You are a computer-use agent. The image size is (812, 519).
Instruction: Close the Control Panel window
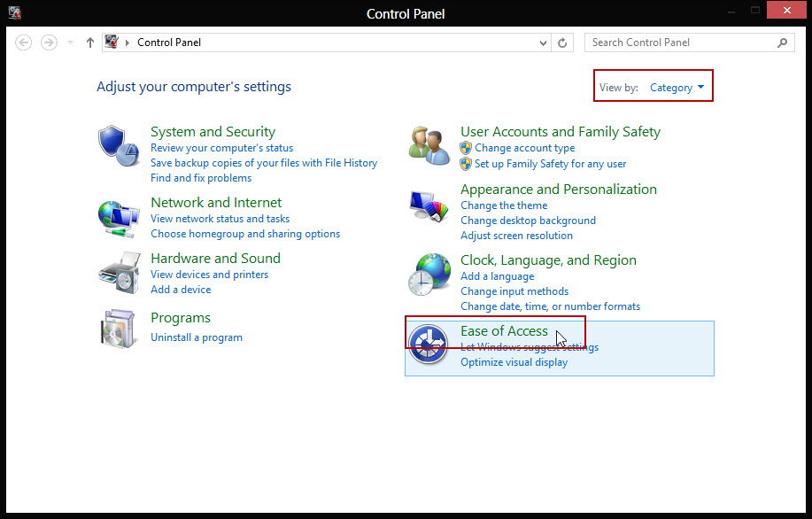click(786, 11)
